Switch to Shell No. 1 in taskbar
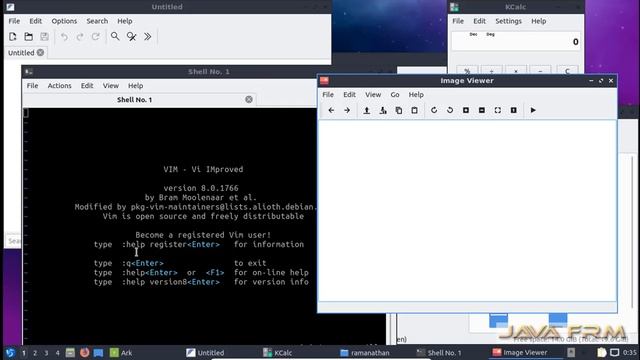 point(438,353)
